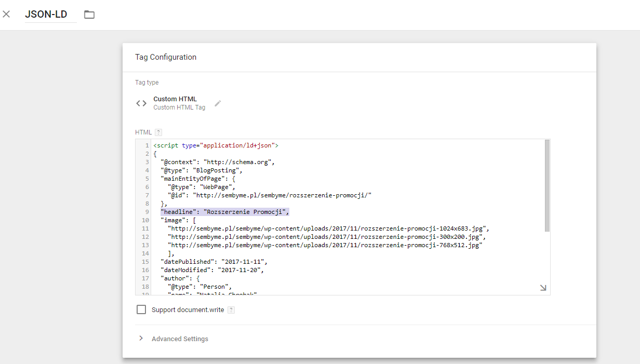
Task: Click the Custom HTML Tag subtitle
Action: point(179,107)
